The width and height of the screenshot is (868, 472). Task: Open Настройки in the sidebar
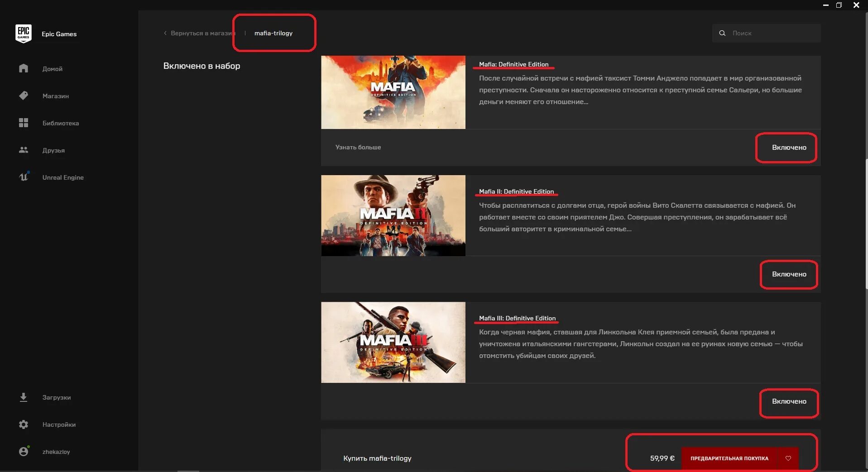(x=59, y=424)
